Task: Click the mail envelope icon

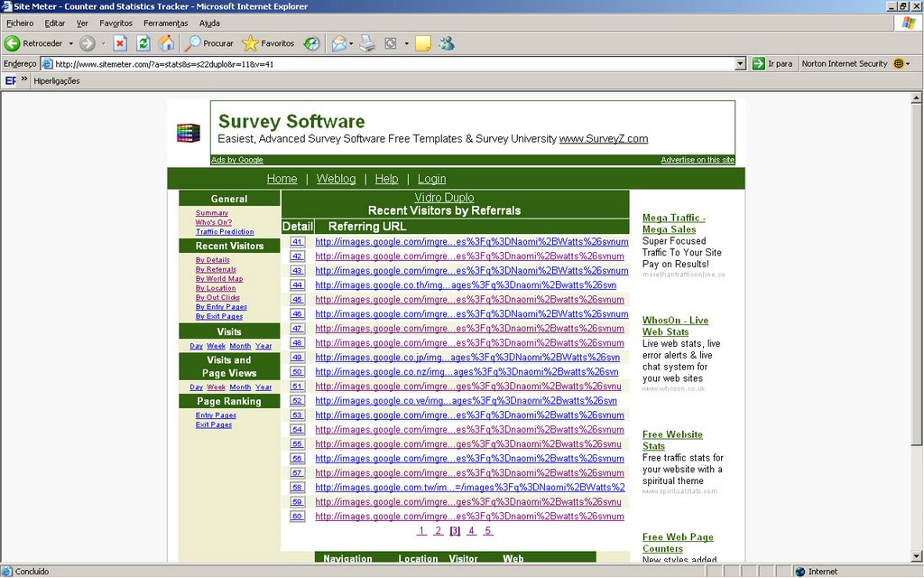Action: (339, 43)
